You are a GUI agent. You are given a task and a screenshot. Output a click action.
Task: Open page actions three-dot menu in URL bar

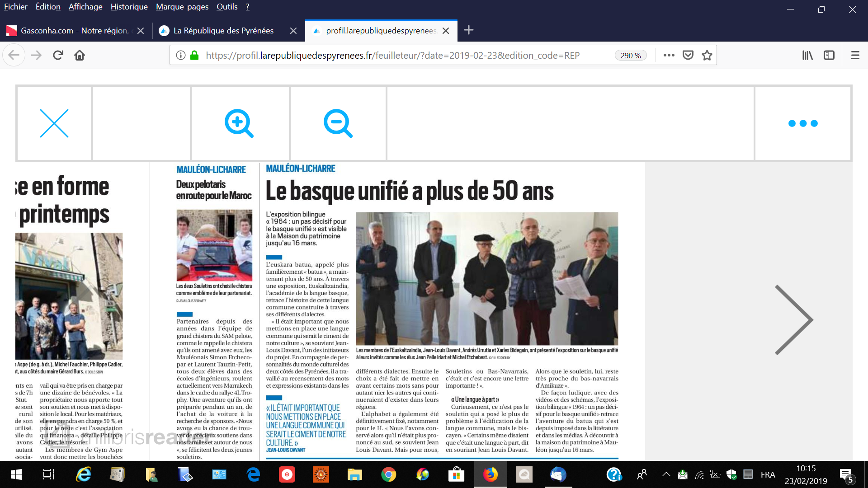point(669,55)
